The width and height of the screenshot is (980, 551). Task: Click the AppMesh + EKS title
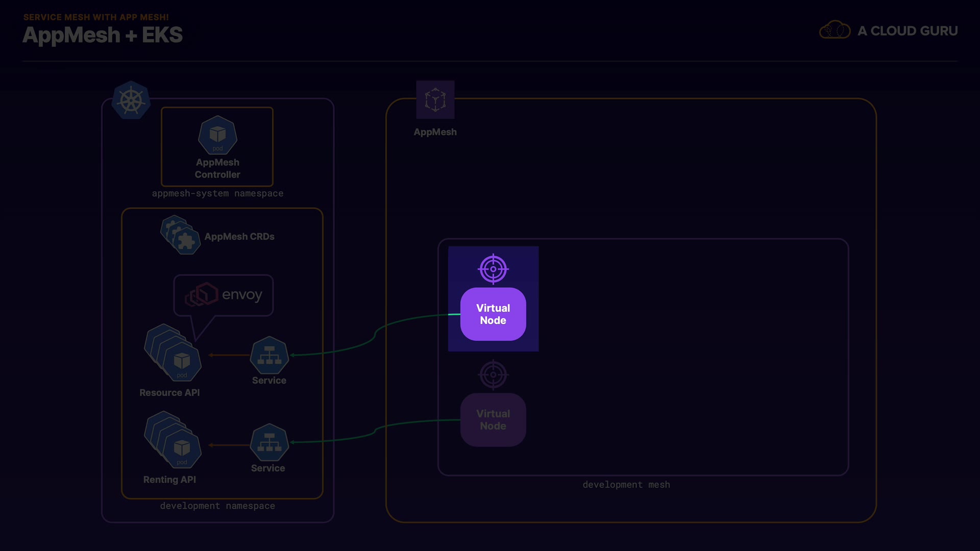tap(103, 35)
